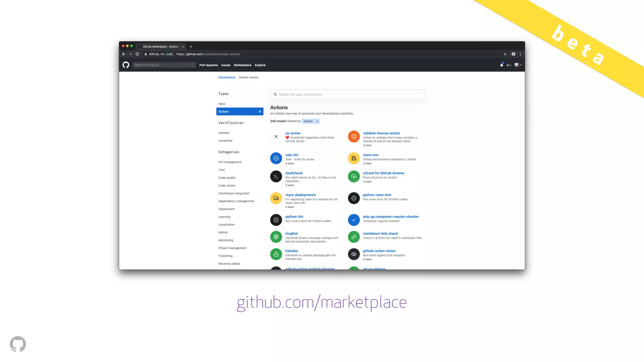The image size is (644, 362).
Task: Click the Marketplace breadcrumb link
Action: point(227,77)
